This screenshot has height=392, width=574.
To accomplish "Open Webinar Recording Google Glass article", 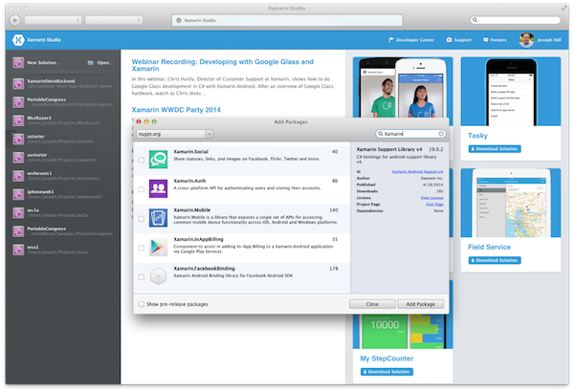I will (222, 65).
